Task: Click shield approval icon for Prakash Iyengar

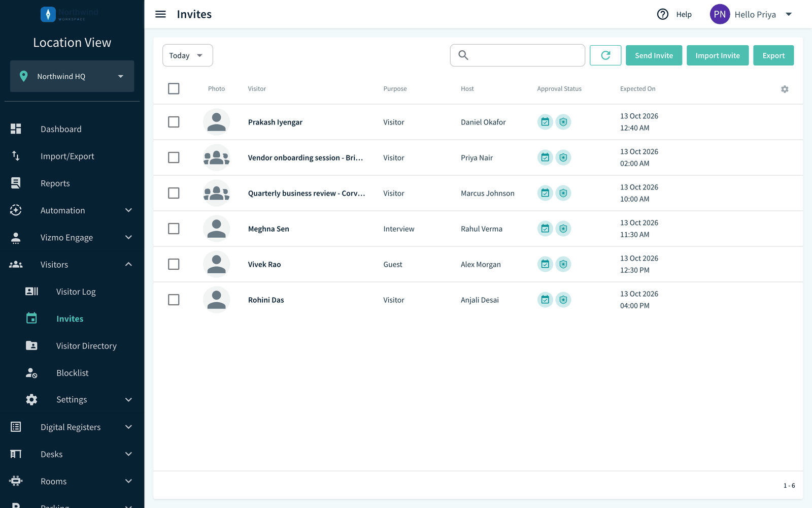Action: click(x=563, y=122)
